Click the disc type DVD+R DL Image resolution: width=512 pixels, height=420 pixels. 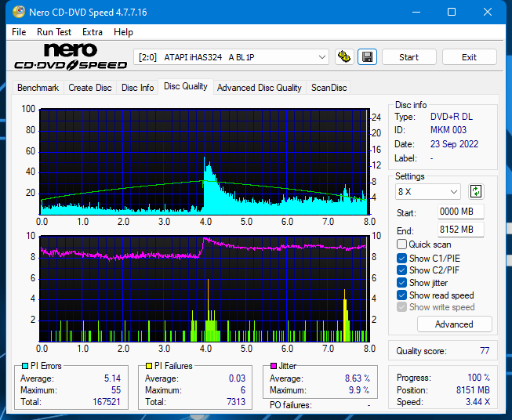click(452, 117)
